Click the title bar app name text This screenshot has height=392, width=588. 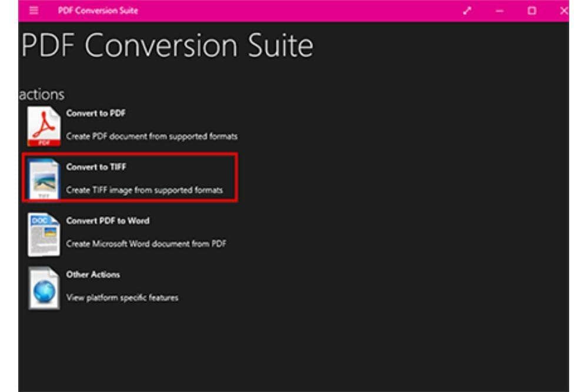point(98,11)
